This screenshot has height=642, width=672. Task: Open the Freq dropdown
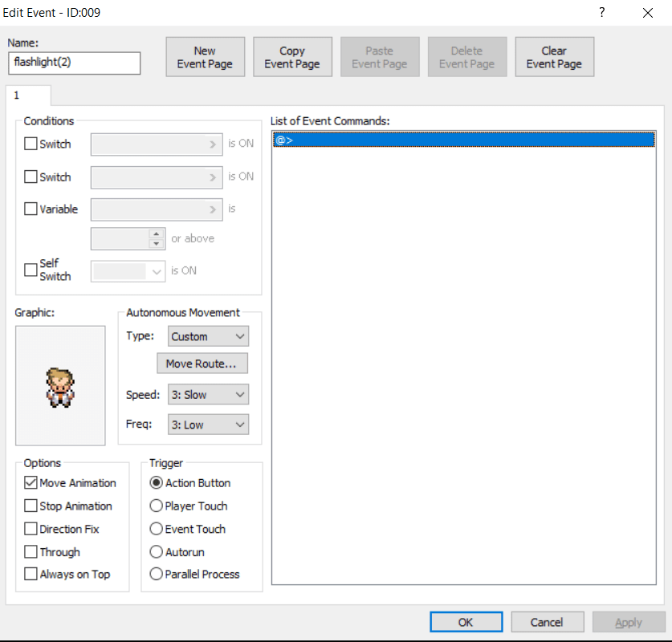208,425
